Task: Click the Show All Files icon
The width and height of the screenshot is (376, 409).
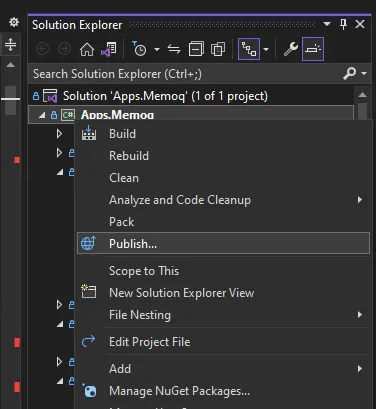Action: [x=218, y=49]
